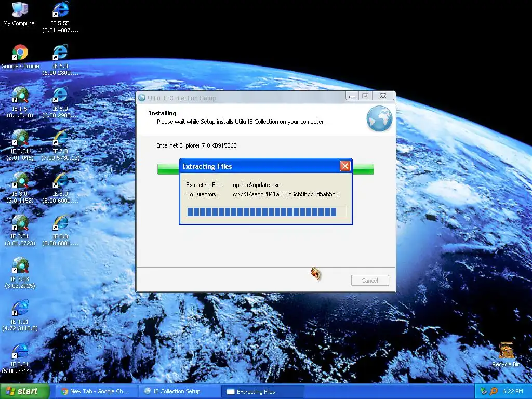This screenshot has width=532, height=399.
Task: Close the Utilu IE Collection Setup window
Action: (x=383, y=96)
